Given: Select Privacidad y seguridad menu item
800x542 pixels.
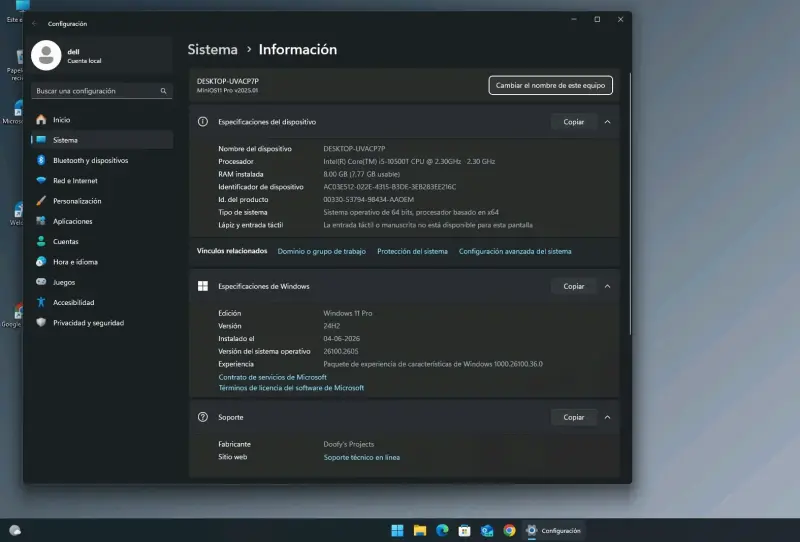Looking at the screenshot, I should 102,323.
